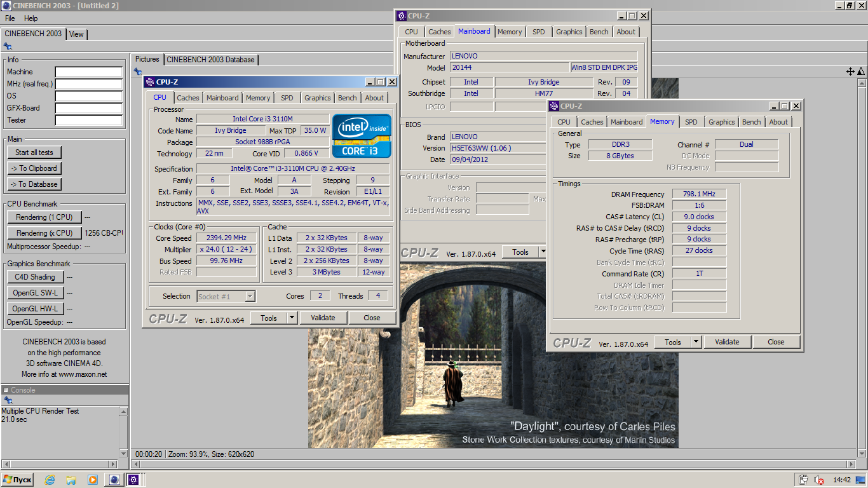Viewport: 868px width, 488px height.
Task: Click the OS input field
Action: (x=89, y=96)
